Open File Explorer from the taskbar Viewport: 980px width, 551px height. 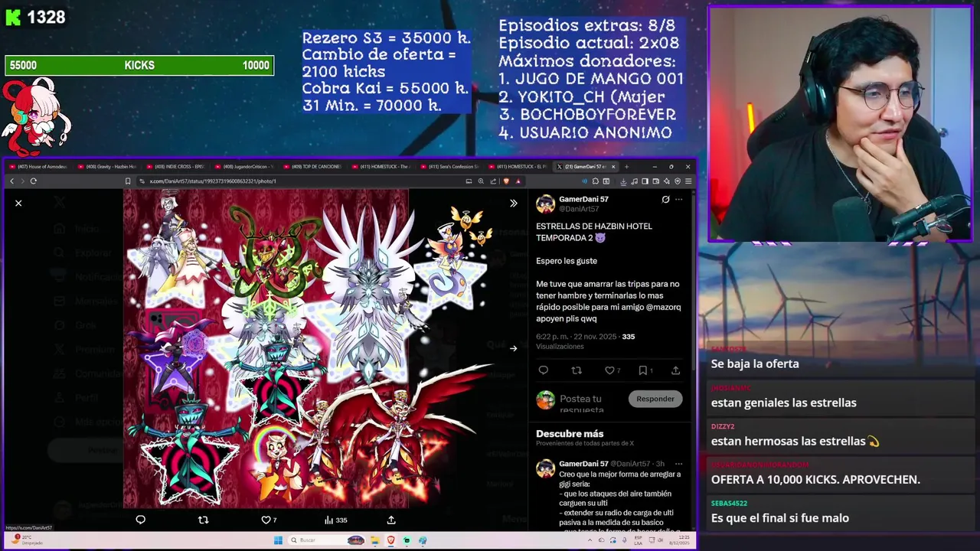coord(375,540)
